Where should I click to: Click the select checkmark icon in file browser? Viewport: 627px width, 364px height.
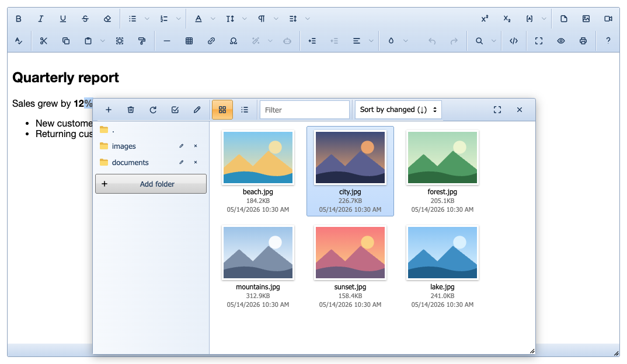175,110
